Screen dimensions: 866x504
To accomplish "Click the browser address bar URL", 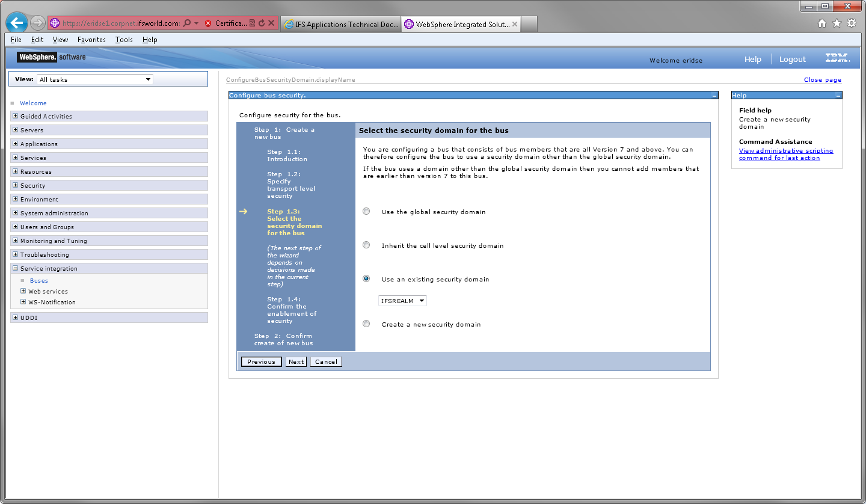I will (120, 23).
